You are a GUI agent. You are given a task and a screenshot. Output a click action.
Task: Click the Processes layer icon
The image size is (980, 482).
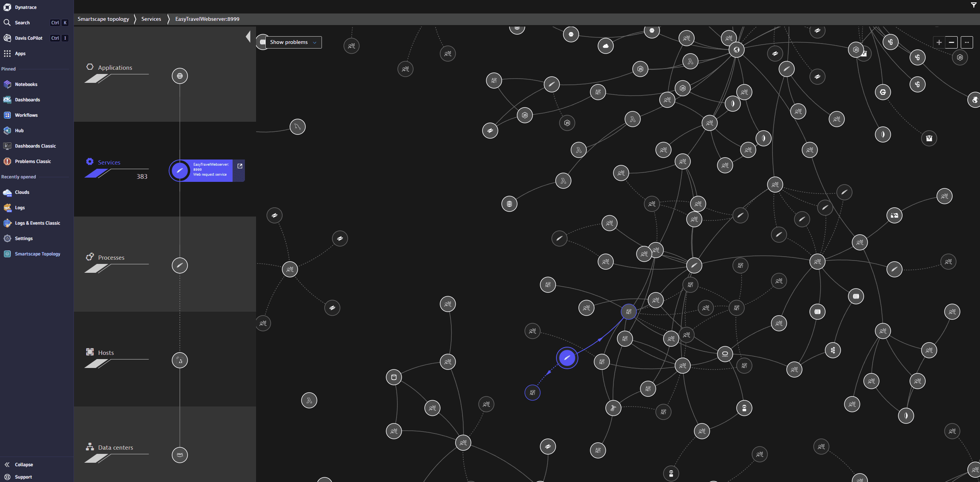pyautogui.click(x=90, y=257)
